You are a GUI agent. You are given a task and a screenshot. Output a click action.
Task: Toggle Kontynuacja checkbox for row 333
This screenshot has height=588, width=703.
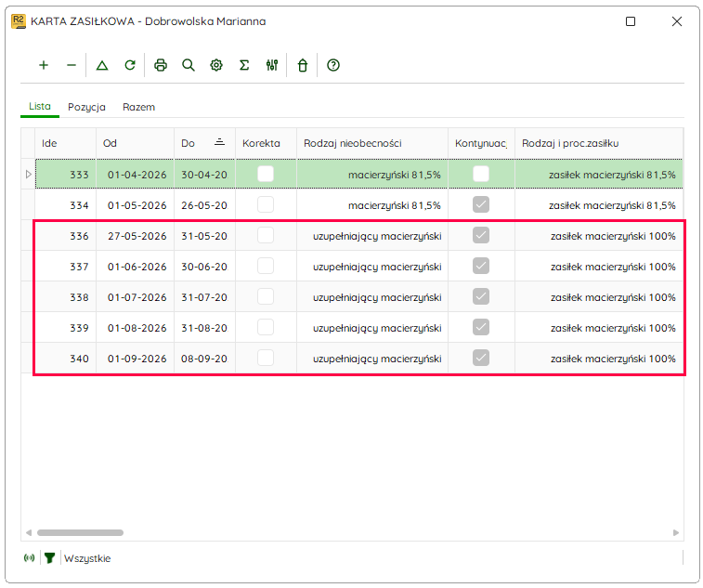click(481, 174)
